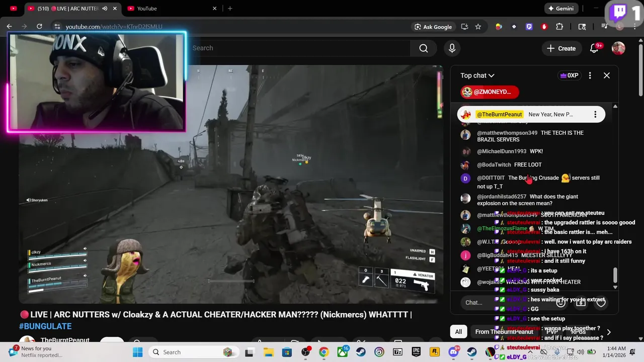Open the News for you widget
The image size is (644, 362).
tap(35, 352)
